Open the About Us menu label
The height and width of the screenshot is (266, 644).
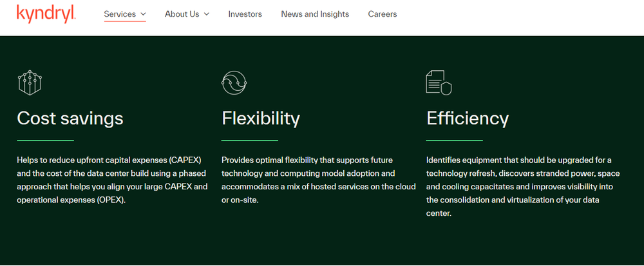[x=182, y=14]
